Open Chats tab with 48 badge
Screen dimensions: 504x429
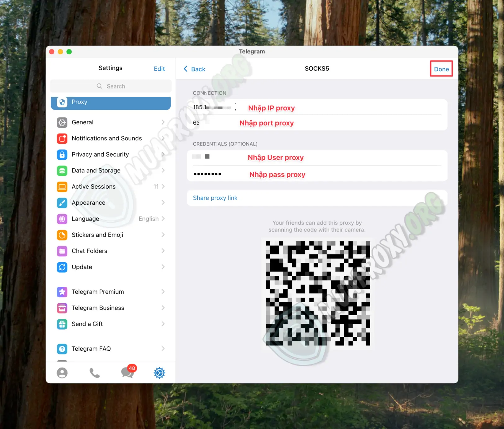click(128, 372)
